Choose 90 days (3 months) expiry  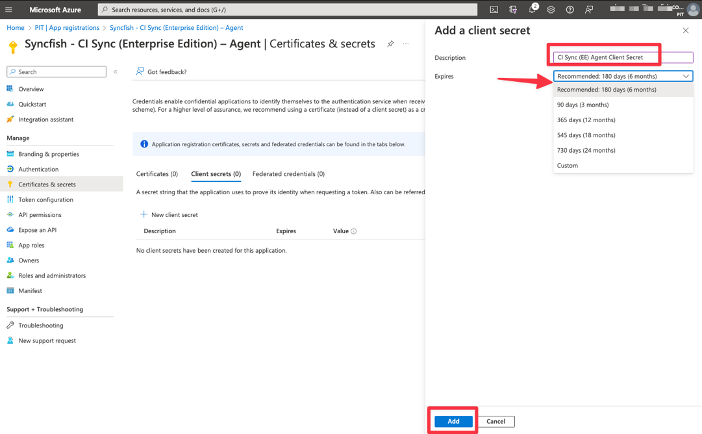(x=623, y=105)
